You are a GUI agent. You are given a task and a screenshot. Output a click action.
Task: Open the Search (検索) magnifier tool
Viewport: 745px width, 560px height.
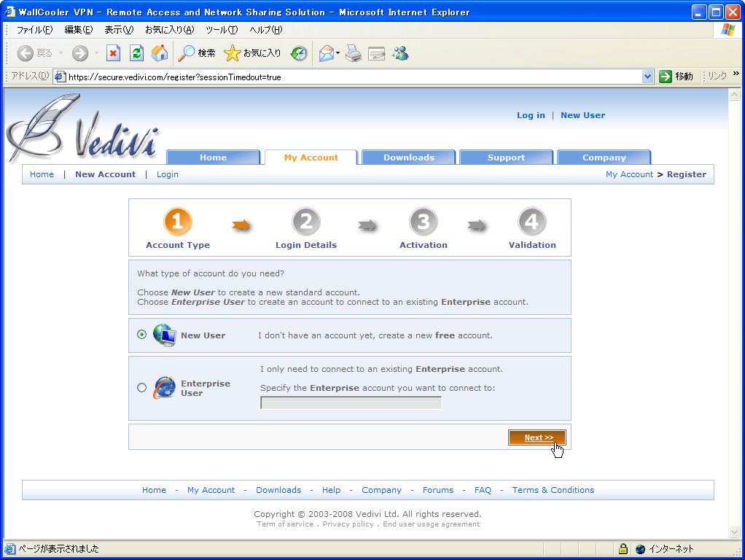coord(196,53)
